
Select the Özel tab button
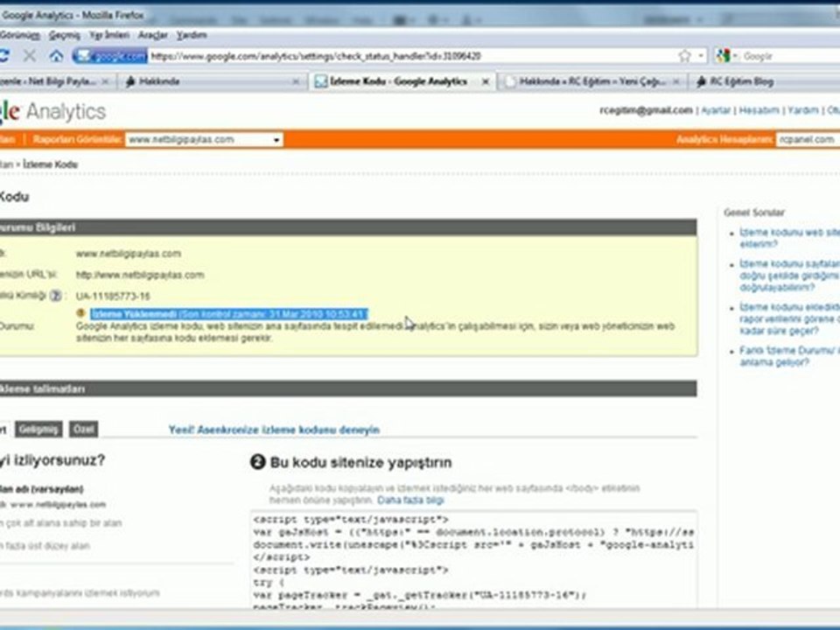[84, 429]
